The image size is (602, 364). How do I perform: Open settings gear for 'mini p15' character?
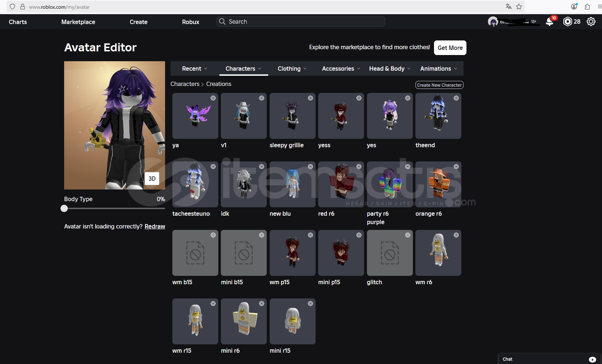point(359,235)
